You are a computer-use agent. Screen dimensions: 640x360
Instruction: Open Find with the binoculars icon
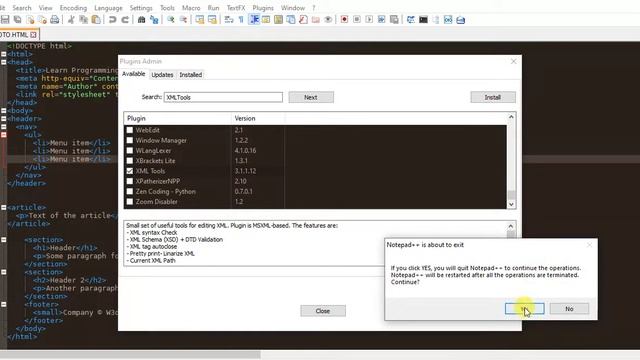(x=142, y=20)
